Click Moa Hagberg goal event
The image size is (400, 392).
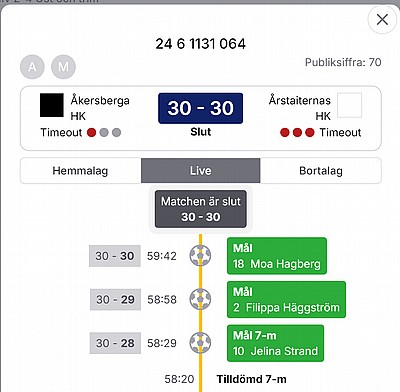tap(277, 256)
